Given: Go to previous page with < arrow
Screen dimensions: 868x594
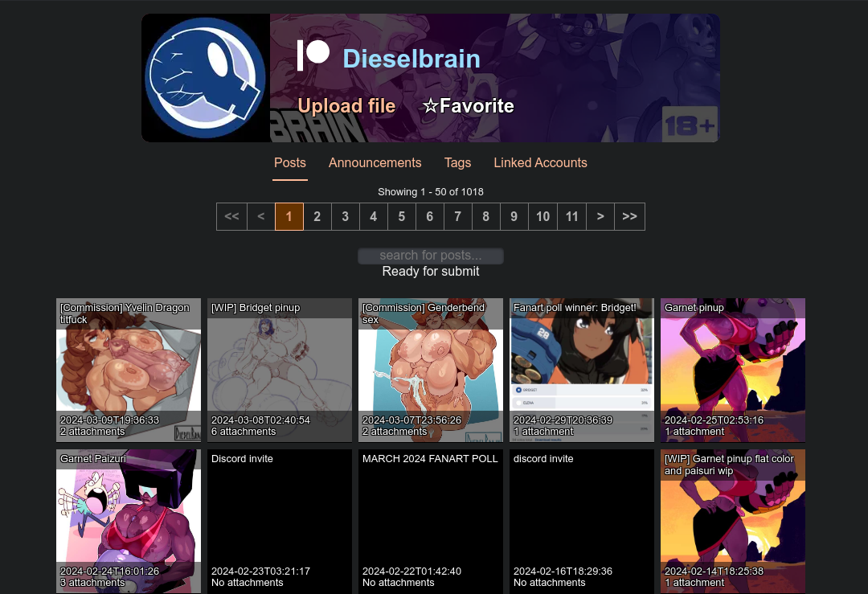Looking at the screenshot, I should [260, 216].
